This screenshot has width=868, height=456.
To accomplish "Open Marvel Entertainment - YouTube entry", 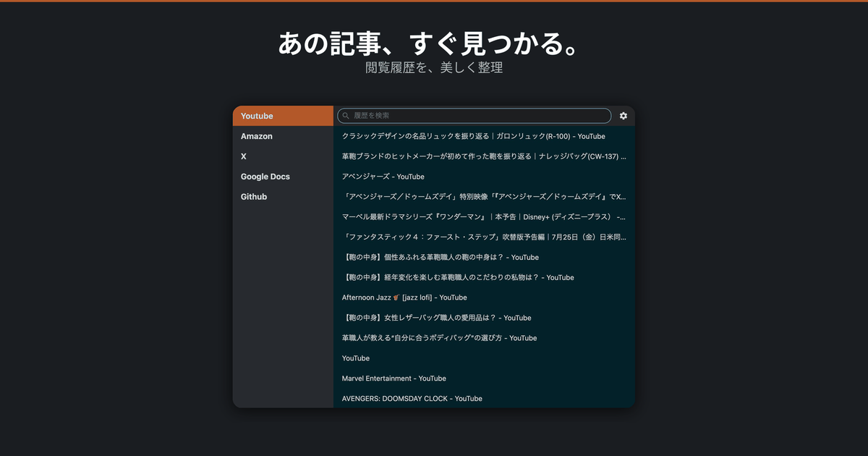I will tap(484, 379).
